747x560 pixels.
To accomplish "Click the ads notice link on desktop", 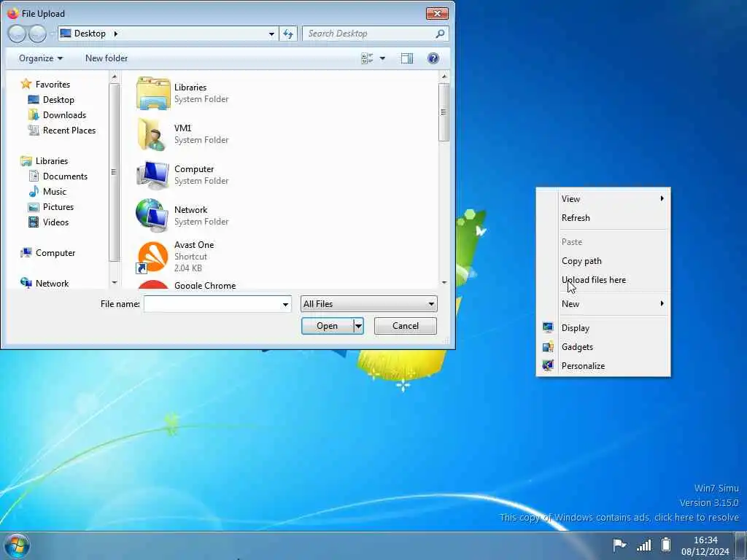I will pyautogui.click(x=619, y=517).
